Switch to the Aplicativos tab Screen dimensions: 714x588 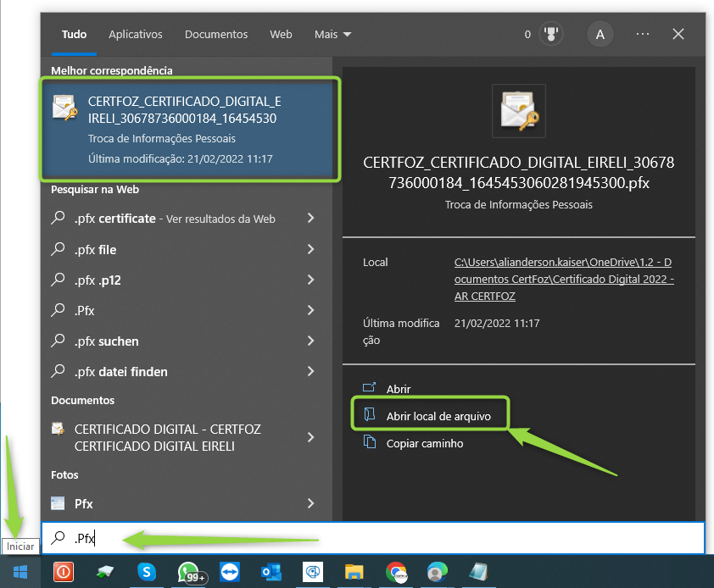pyautogui.click(x=135, y=35)
